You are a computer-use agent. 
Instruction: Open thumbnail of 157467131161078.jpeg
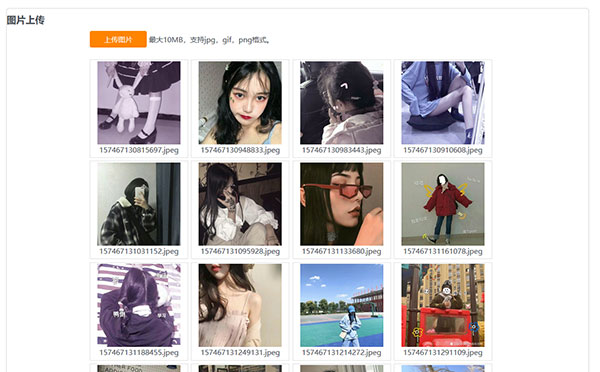443,204
